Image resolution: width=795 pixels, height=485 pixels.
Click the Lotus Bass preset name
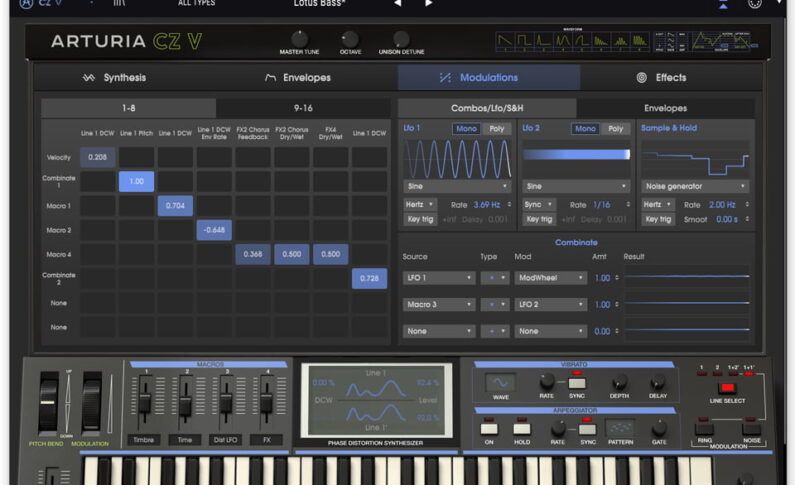coord(319,4)
